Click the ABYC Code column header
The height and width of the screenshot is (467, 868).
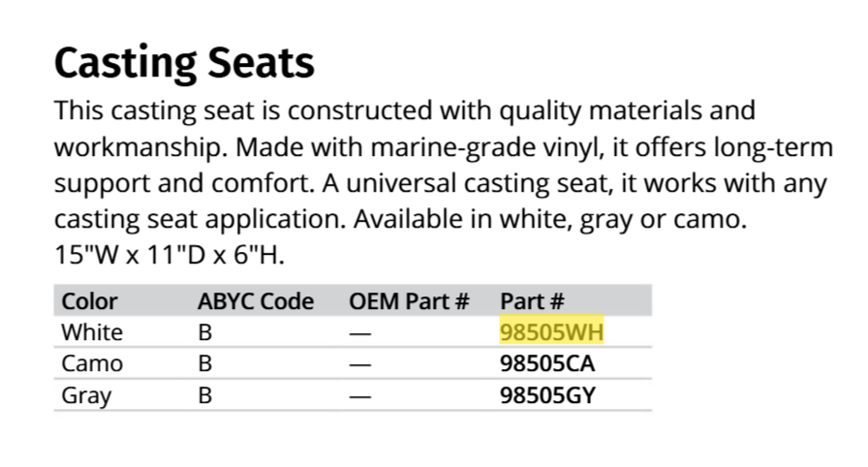[x=256, y=301]
